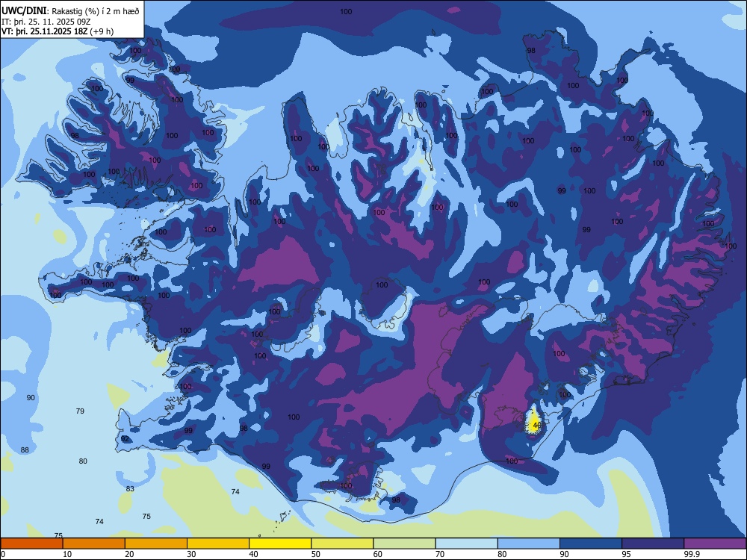This screenshot has height=560, width=747.
Task: Click the 'VT: þri. 25.11.2025 18Z (+9 h)' line
Action: click(58, 31)
